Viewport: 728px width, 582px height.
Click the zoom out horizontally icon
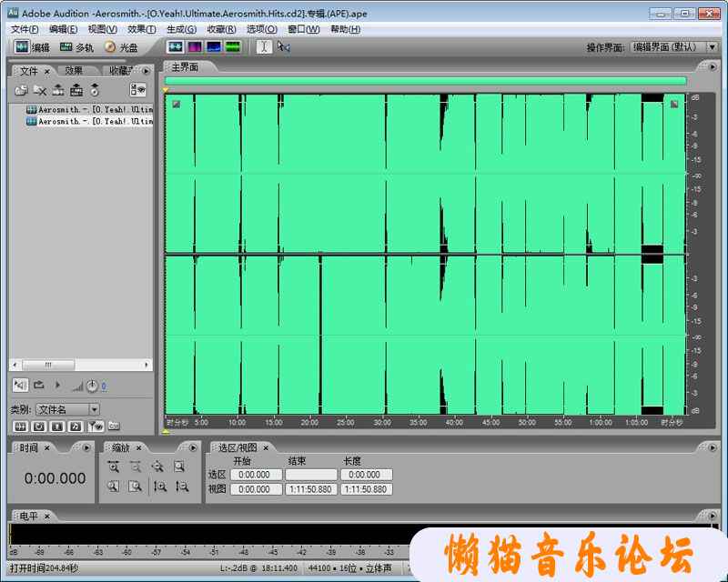point(136,467)
